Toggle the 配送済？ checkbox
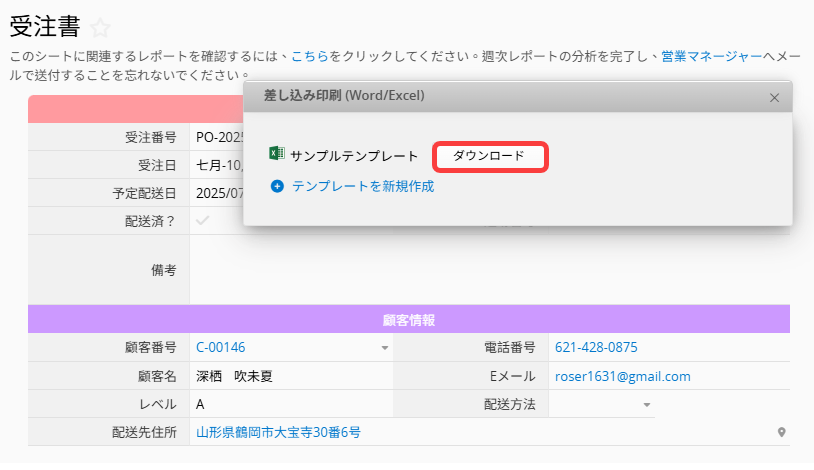The image size is (814, 470). (203, 221)
